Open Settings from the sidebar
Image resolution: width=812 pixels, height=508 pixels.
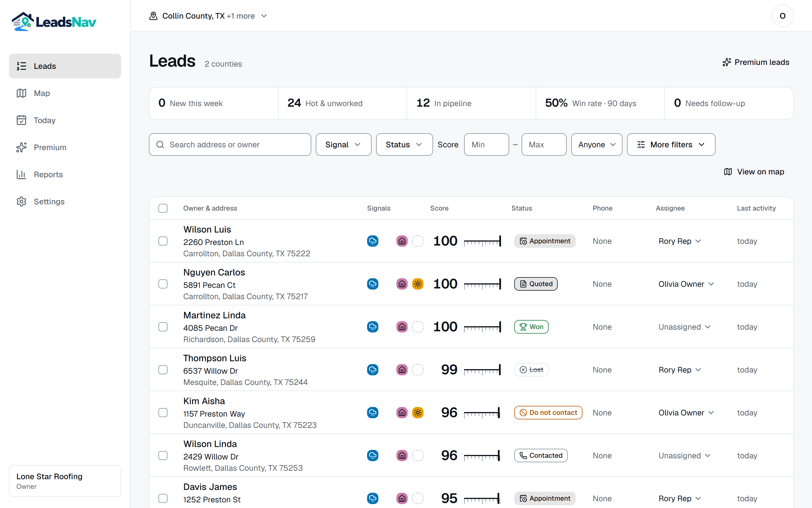pyautogui.click(x=65, y=202)
